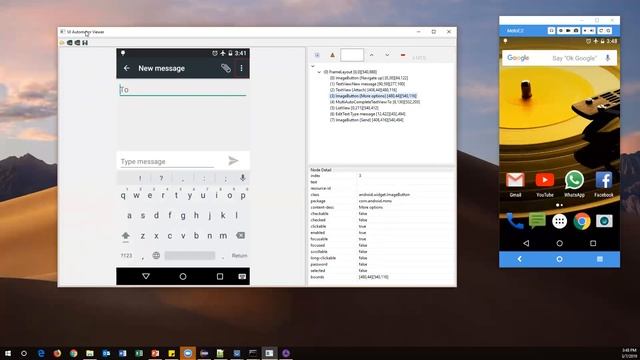Click the To recipient field in screenshot
The height and width of the screenshot is (360, 640).
(183, 90)
